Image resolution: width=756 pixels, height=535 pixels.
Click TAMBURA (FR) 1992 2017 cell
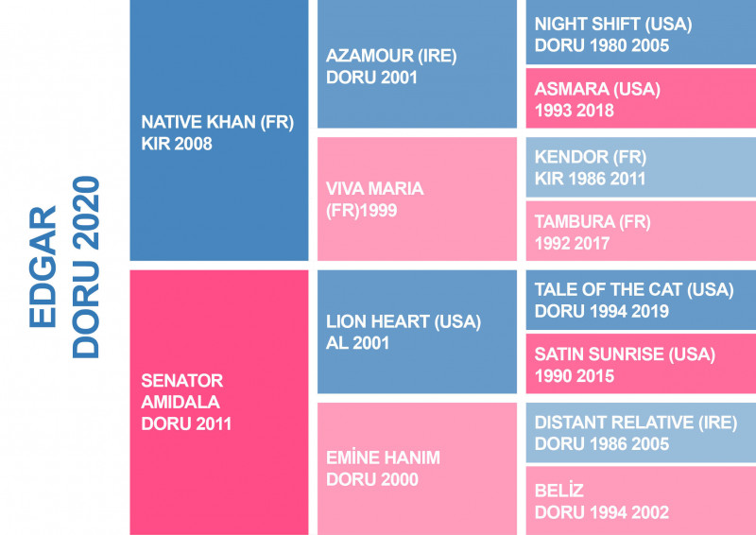pos(641,231)
